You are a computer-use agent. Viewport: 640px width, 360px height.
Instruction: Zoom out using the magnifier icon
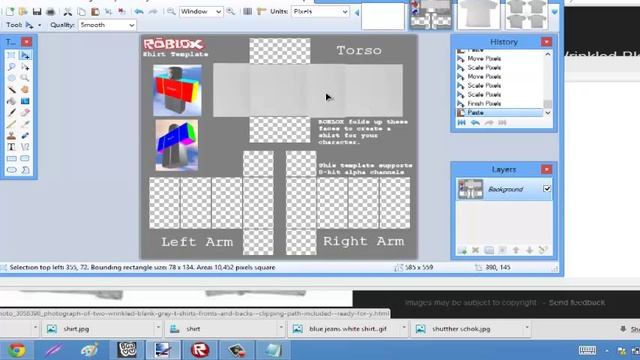pyautogui.click(x=171, y=11)
